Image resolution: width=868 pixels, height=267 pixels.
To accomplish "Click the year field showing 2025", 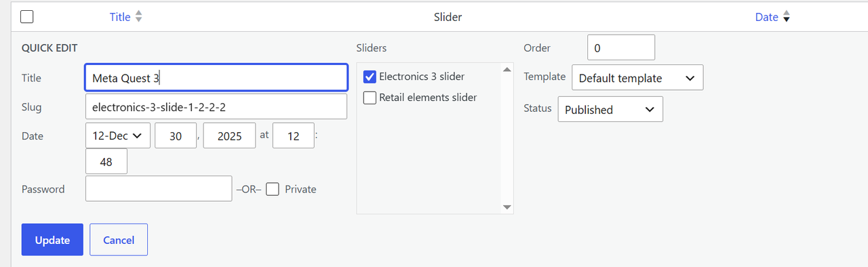I will 229,136.
